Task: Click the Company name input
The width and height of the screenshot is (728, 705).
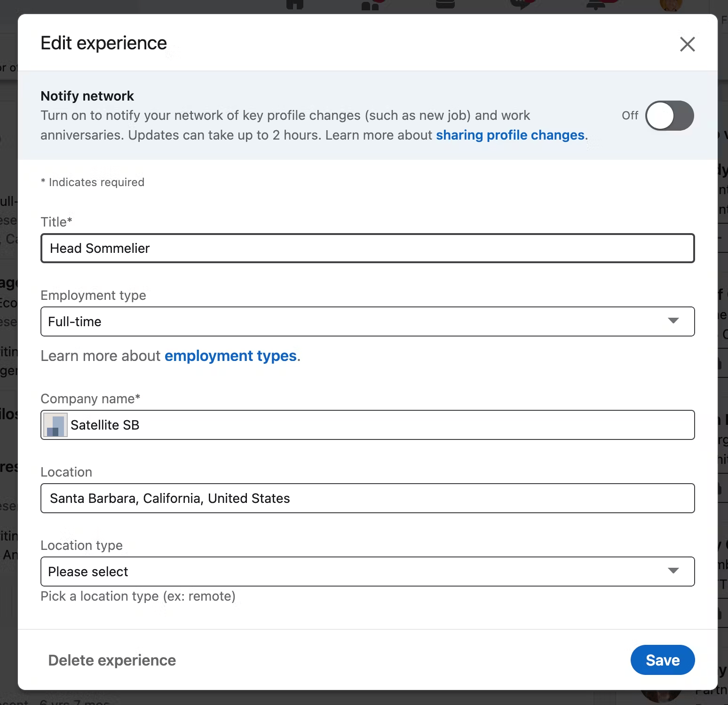Action: pos(329,425)
